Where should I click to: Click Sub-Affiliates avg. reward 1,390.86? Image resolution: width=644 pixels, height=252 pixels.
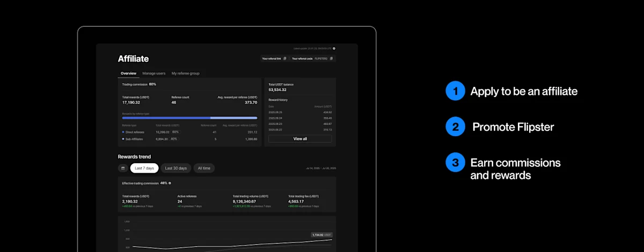point(251,139)
